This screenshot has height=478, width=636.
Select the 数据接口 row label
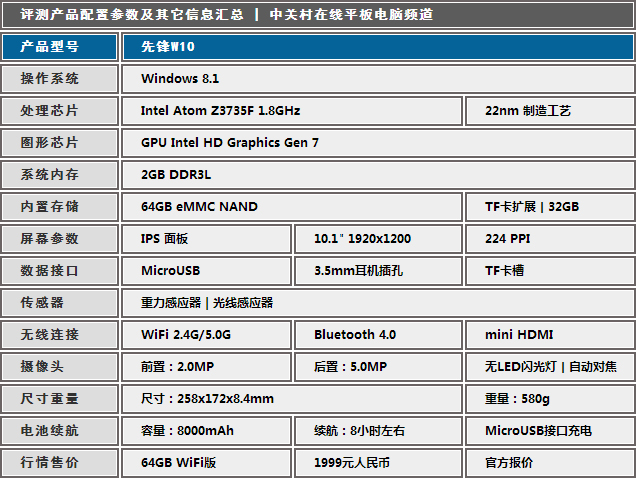60,271
